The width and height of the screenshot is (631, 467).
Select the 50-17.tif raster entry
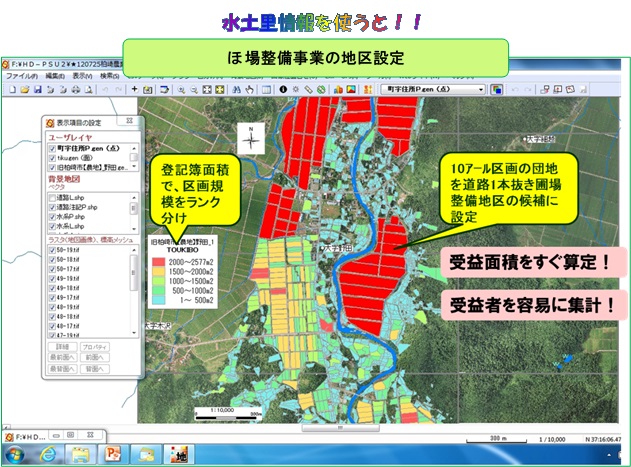(68, 269)
